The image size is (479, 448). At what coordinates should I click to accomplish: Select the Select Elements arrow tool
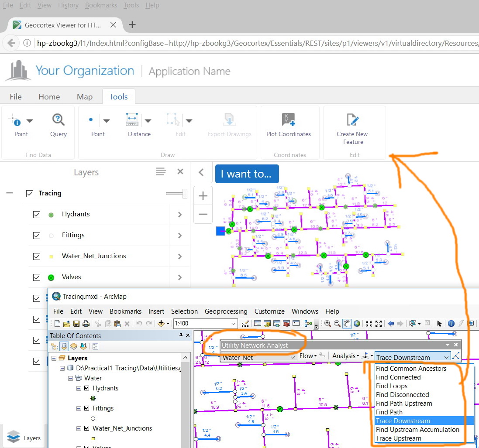pos(439,324)
